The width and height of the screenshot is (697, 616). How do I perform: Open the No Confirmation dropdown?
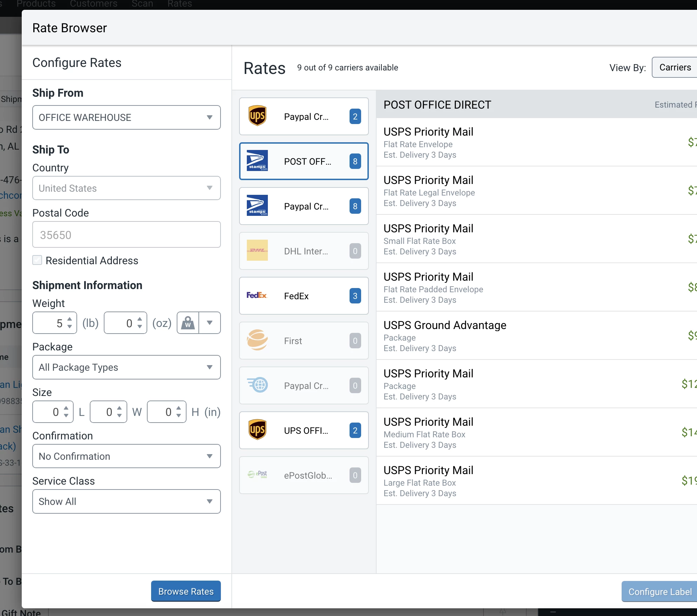point(126,456)
